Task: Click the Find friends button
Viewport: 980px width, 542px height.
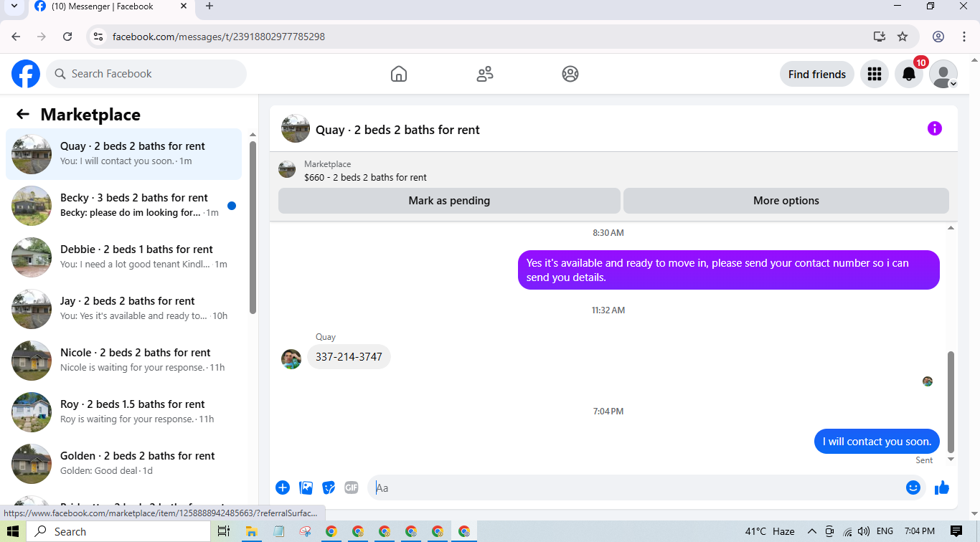Action: point(817,74)
